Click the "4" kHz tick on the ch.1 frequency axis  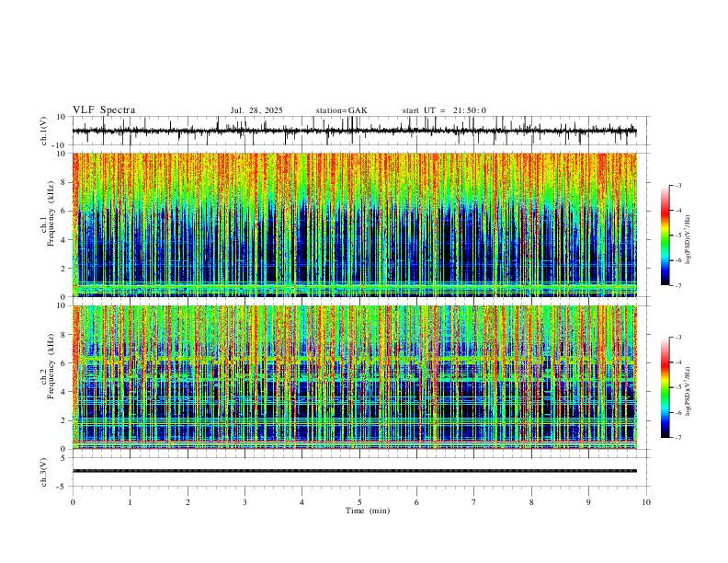tap(64, 240)
